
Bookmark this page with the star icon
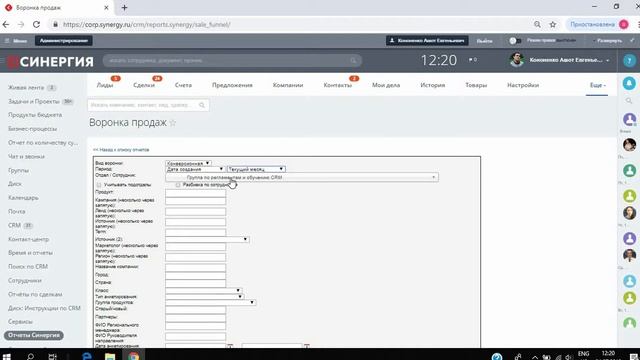tap(553, 24)
